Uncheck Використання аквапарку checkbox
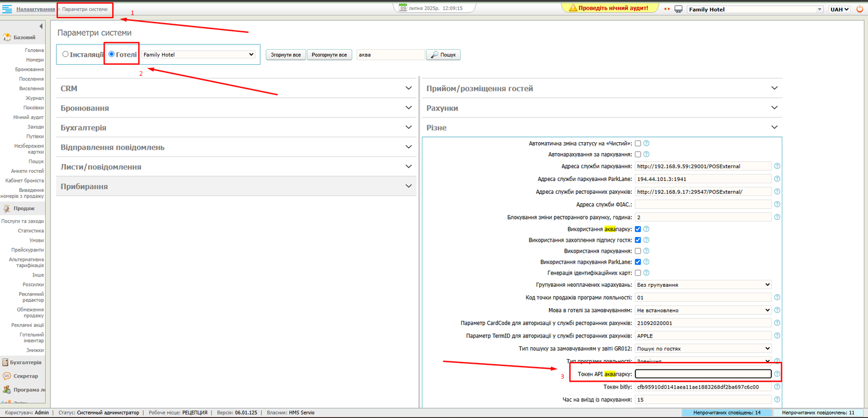This screenshot has width=868, height=418. (x=638, y=229)
